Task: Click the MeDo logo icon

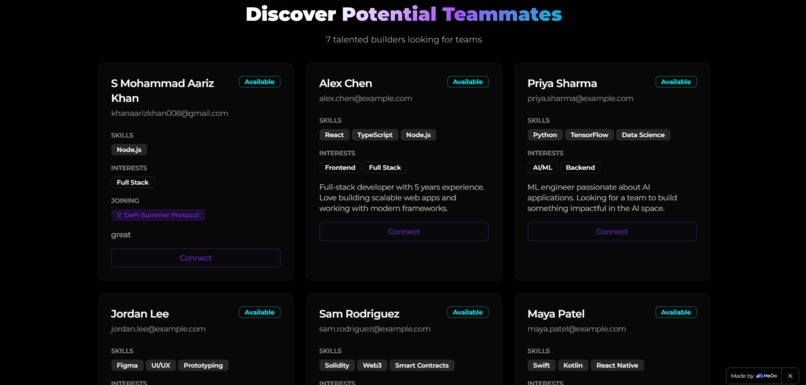Action: pyautogui.click(x=759, y=376)
